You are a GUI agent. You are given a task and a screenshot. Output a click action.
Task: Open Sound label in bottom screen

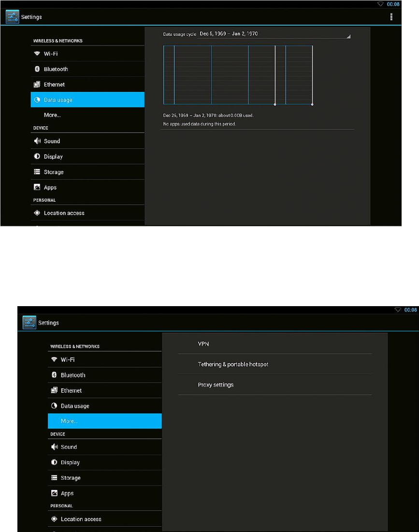point(69,447)
